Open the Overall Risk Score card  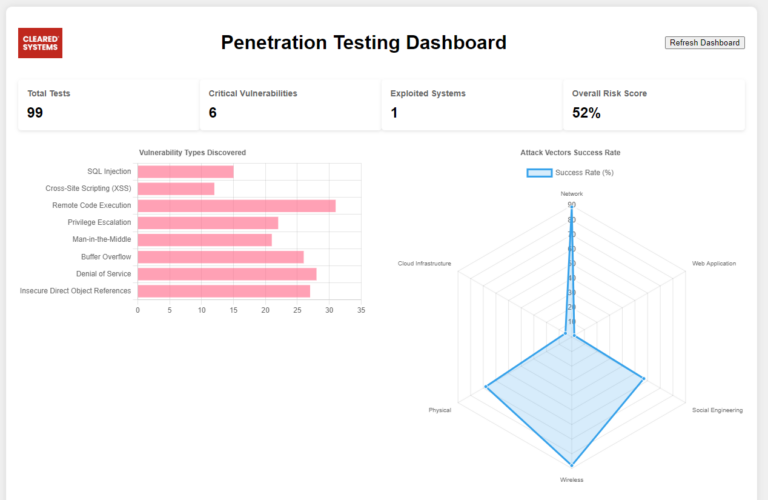pos(653,104)
